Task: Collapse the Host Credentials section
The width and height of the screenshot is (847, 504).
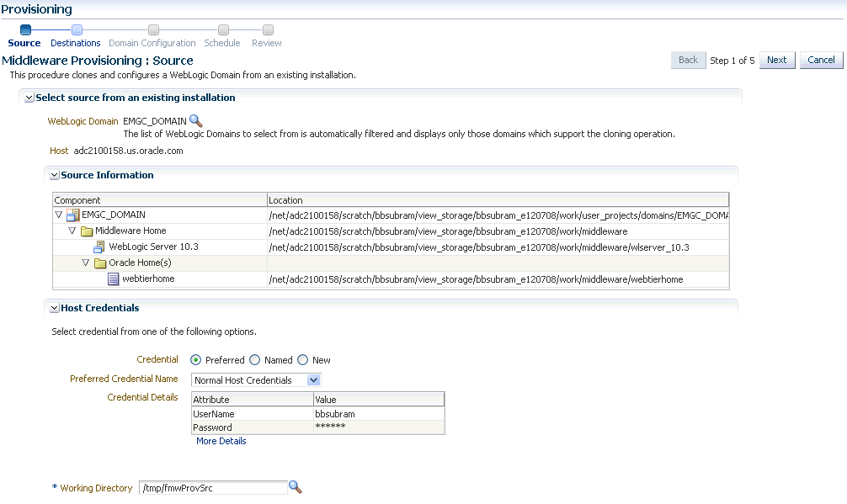Action: pos(55,308)
